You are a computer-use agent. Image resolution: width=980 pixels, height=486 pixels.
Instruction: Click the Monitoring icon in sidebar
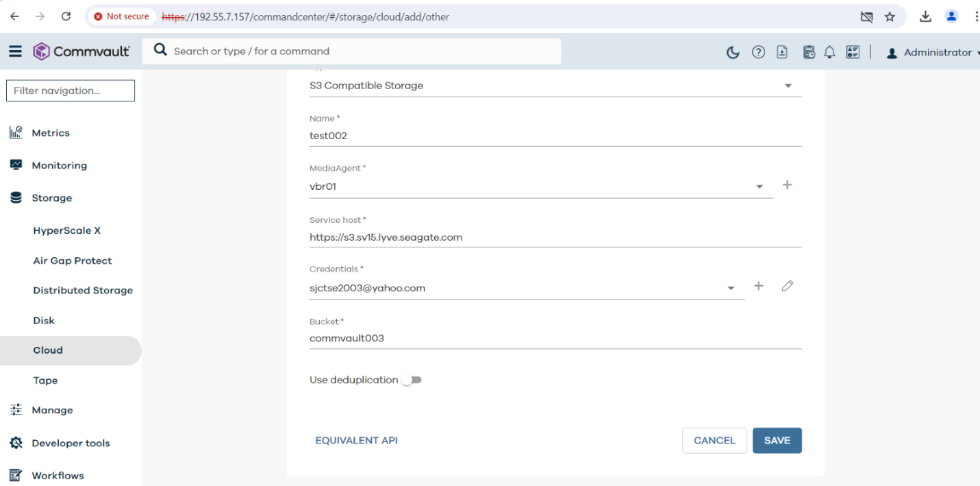(x=16, y=165)
